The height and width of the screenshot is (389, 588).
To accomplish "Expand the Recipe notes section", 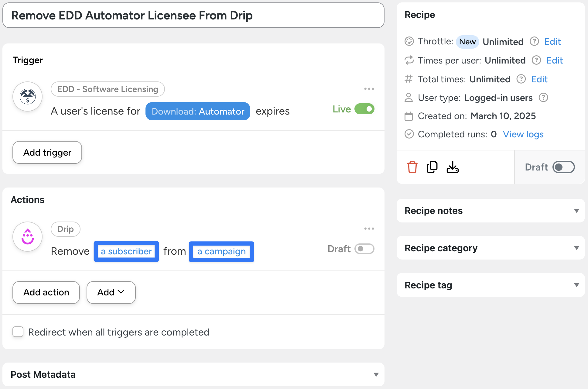I will coord(576,211).
